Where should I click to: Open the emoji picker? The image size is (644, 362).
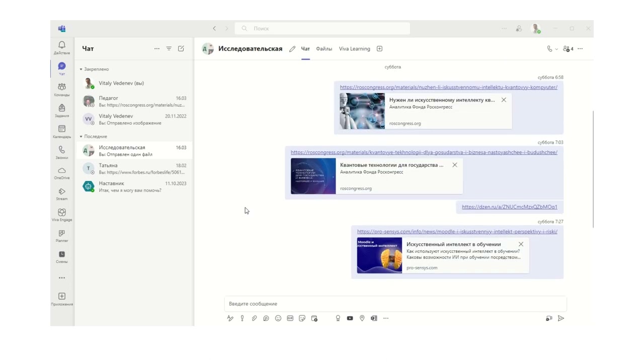tap(278, 318)
